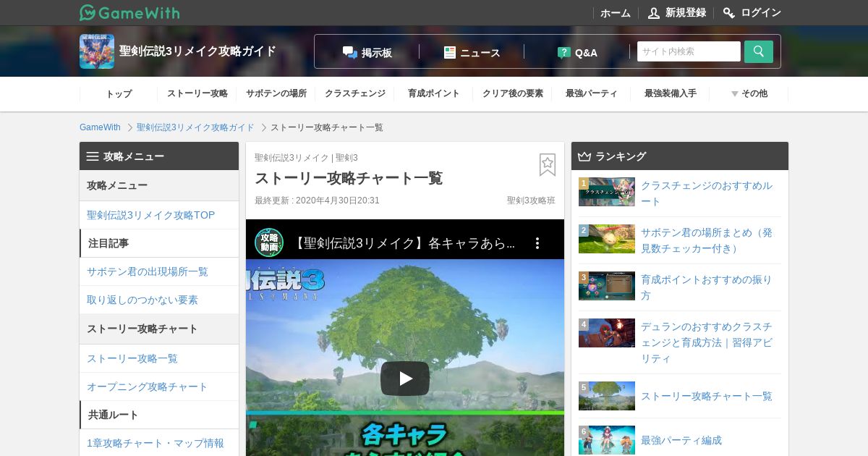868x456 pixels.
Task: Open ranking 1 thumbnail クラスチェンジ
Action: 607,192
